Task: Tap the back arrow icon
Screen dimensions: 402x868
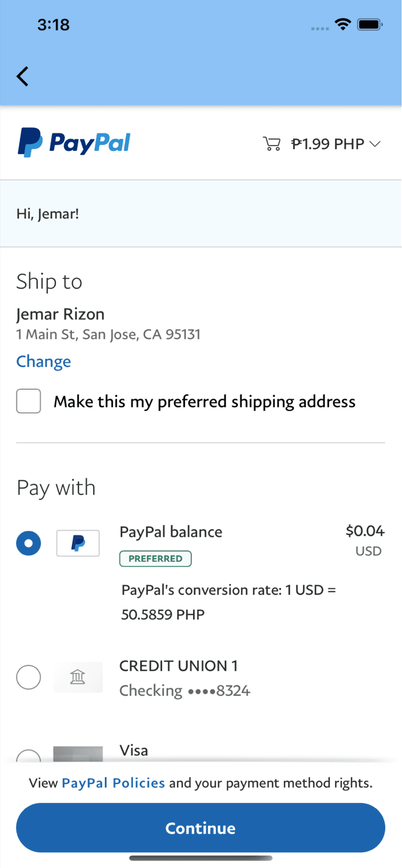Action: [22, 76]
